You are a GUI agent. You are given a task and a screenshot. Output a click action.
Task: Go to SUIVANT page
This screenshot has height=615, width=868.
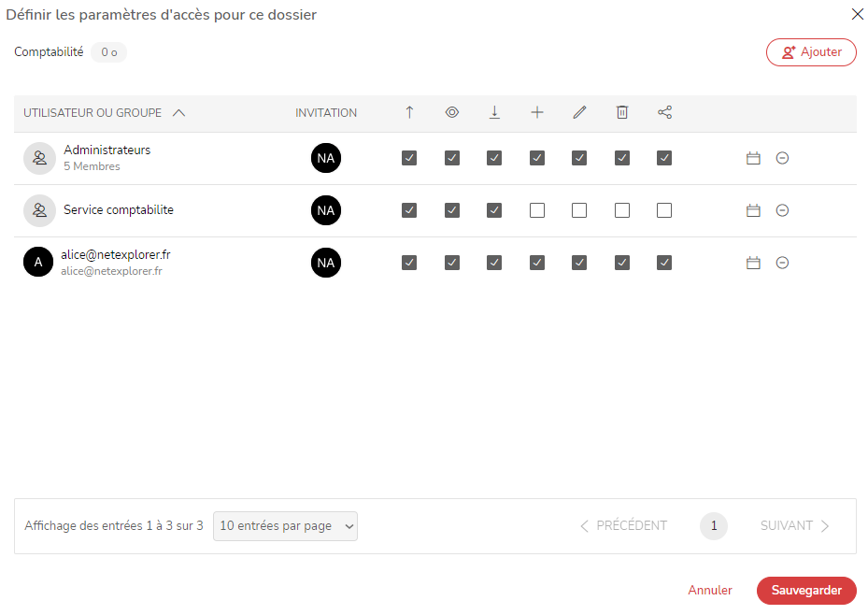(x=794, y=526)
